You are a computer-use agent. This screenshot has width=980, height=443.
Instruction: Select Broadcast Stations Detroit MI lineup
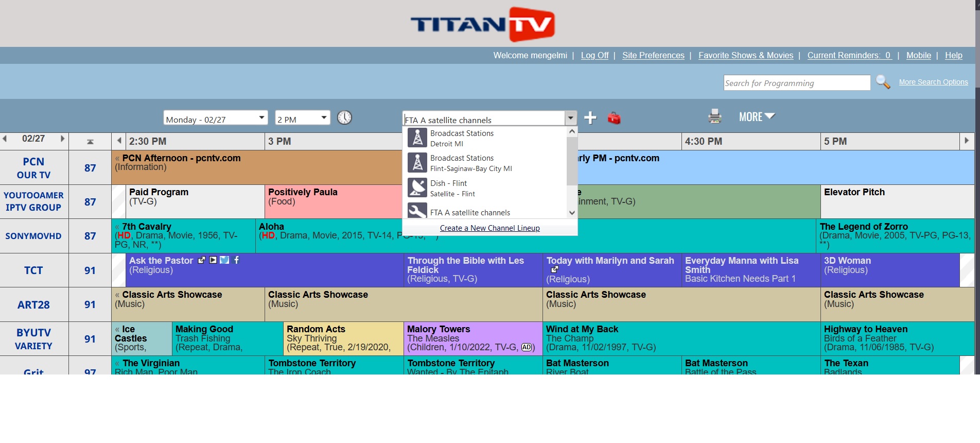click(484, 138)
